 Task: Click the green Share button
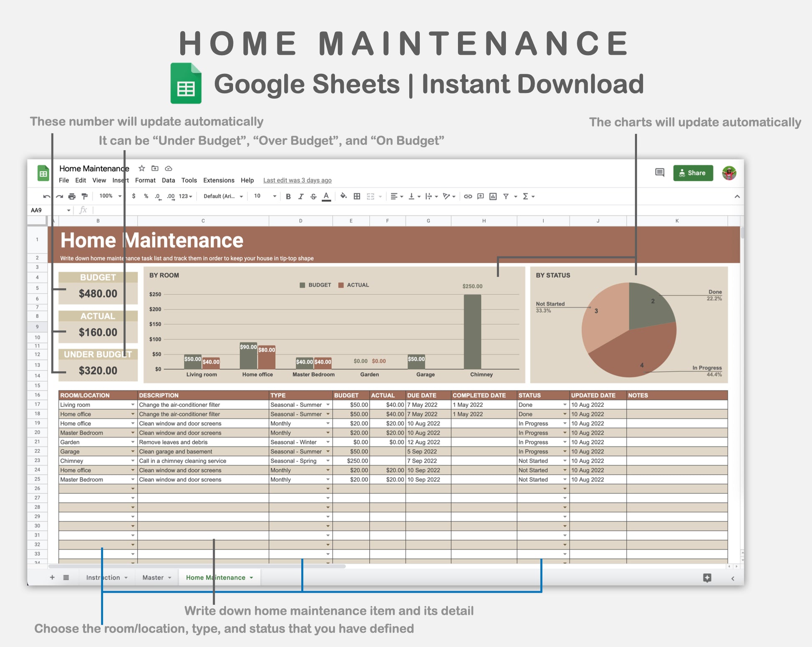point(693,173)
